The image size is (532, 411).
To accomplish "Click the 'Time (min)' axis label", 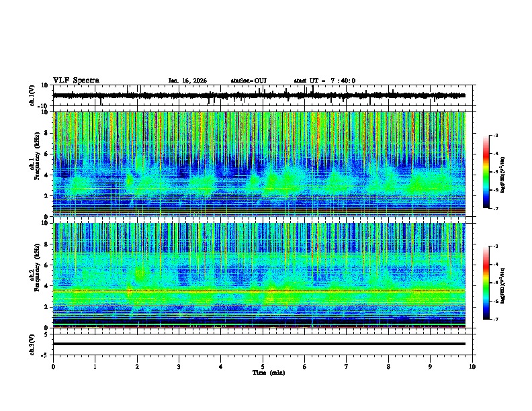I will point(269,373).
